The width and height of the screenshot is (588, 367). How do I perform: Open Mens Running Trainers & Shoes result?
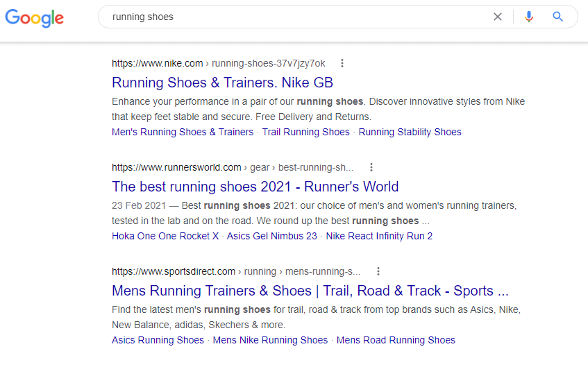point(310,291)
